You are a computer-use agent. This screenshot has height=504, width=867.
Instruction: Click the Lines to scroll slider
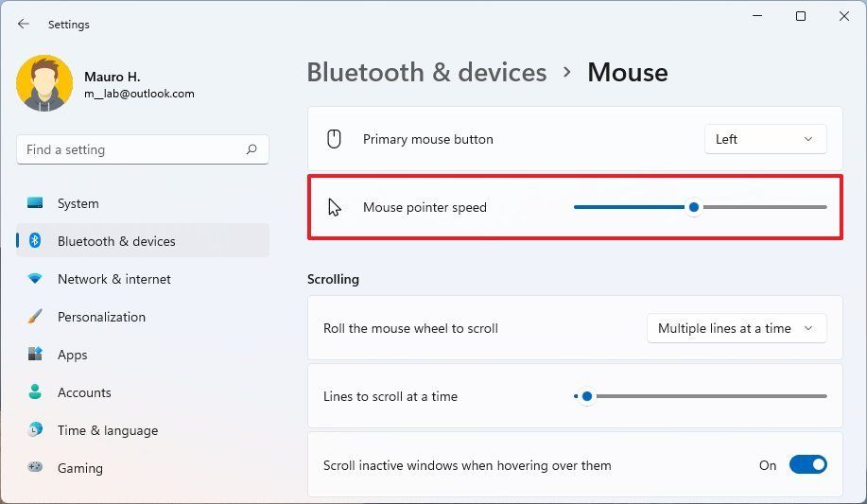700,396
